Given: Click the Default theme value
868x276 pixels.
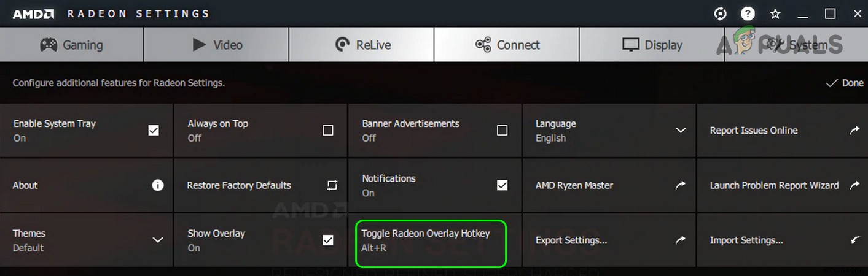Looking at the screenshot, I should 28,248.
